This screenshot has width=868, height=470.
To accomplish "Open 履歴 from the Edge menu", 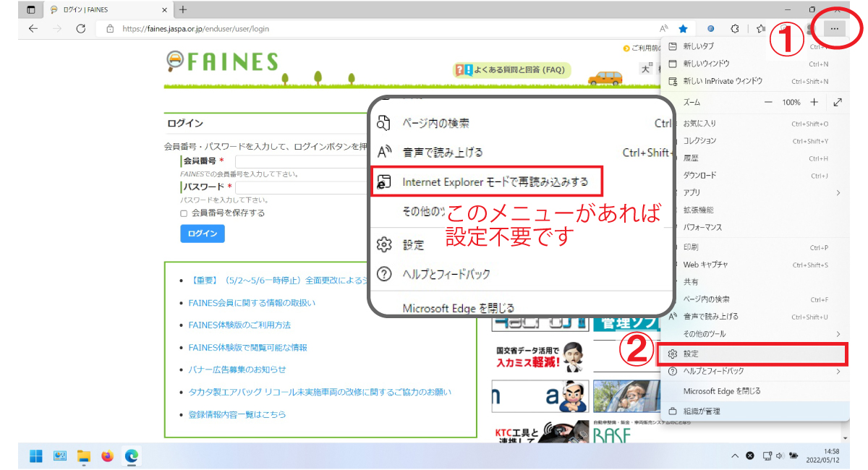I will click(x=755, y=158).
